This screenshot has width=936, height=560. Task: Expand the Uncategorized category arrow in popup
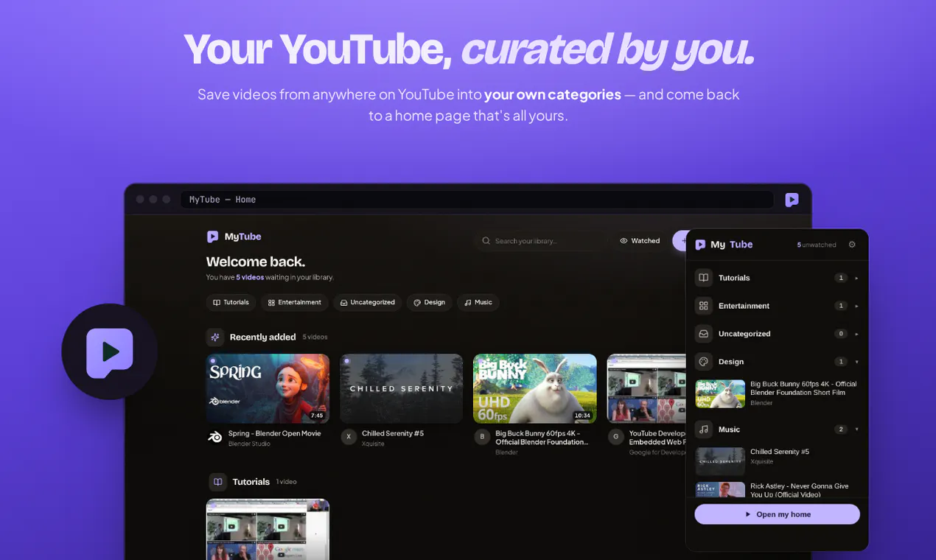856,334
